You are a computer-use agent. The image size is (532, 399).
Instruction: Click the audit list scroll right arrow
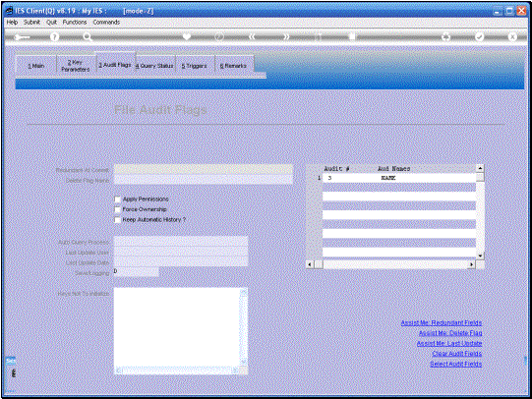pyautogui.click(x=471, y=264)
